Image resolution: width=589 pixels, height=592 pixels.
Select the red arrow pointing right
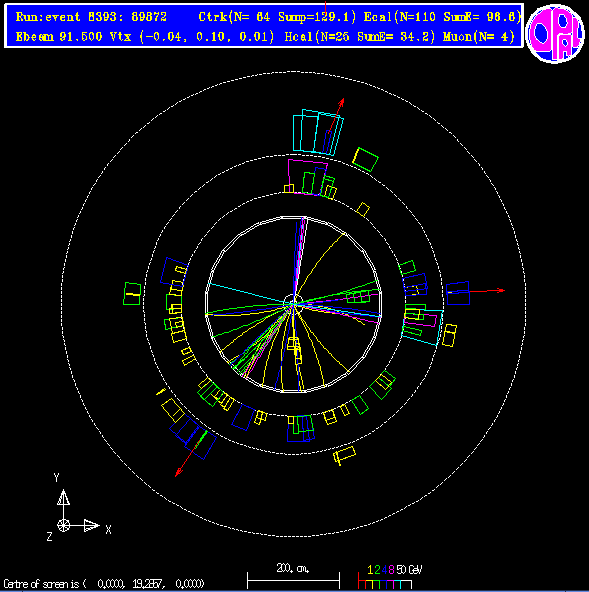(487, 291)
